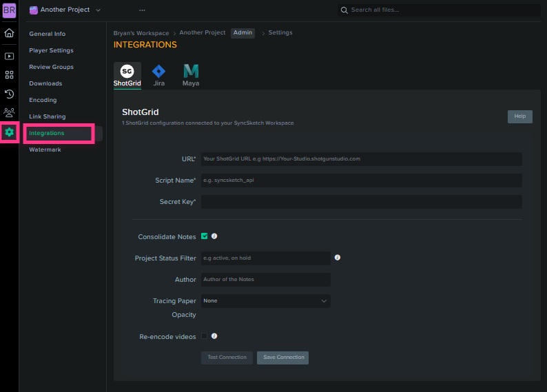Image resolution: width=547 pixels, height=392 pixels.
Task: Open General Info settings
Action: [48, 34]
